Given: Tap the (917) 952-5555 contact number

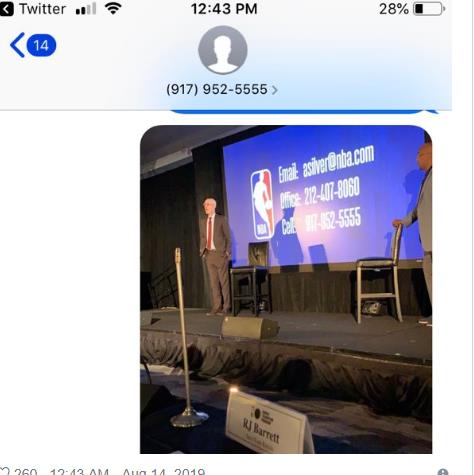Looking at the screenshot, I should point(217,89).
